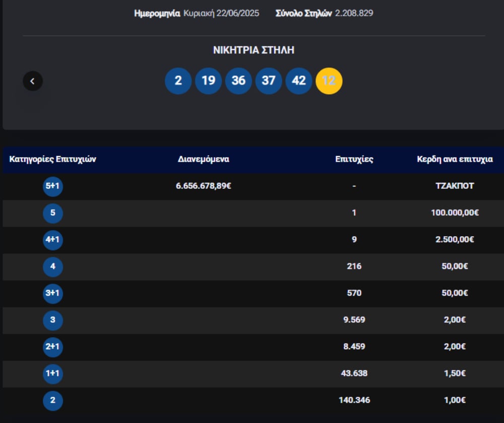Click the Ημερομηνία label
Image resolution: width=504 pixels, height=423 pixels.
pos(157,14)
